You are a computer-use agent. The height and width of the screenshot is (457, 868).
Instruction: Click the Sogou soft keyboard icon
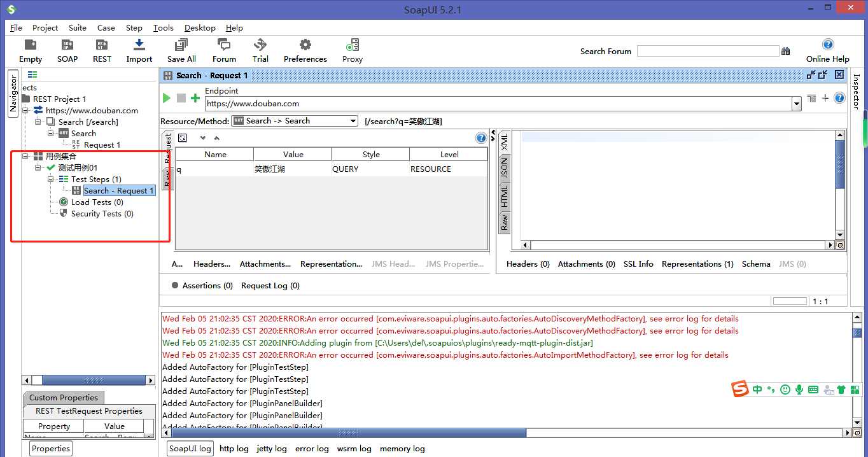click(x=813, y=390)
